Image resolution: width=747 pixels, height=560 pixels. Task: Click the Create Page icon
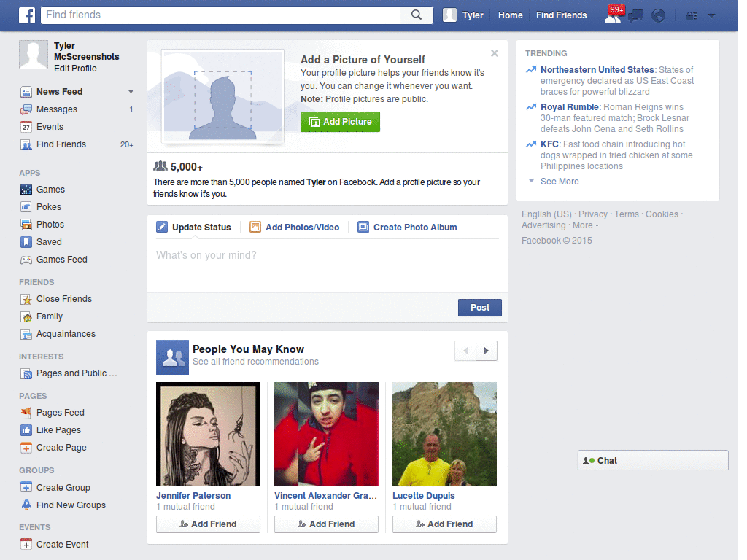[x=26, y=448]
